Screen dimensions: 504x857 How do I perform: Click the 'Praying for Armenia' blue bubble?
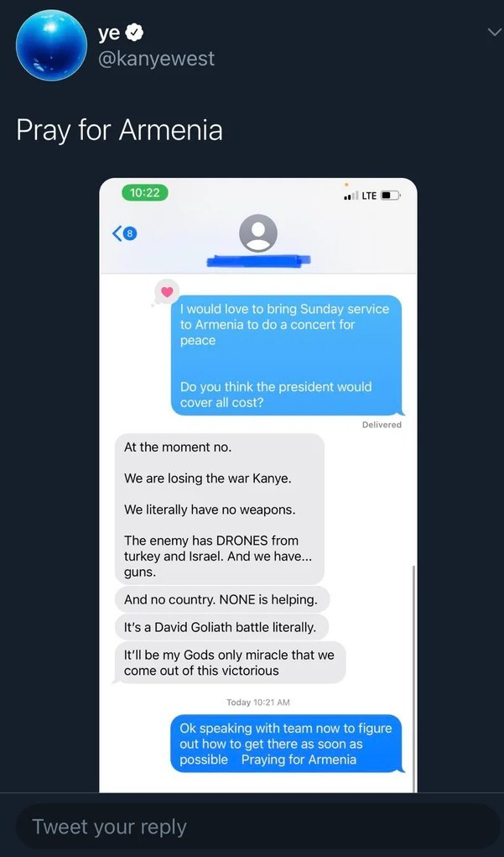(x=286, y=744)
